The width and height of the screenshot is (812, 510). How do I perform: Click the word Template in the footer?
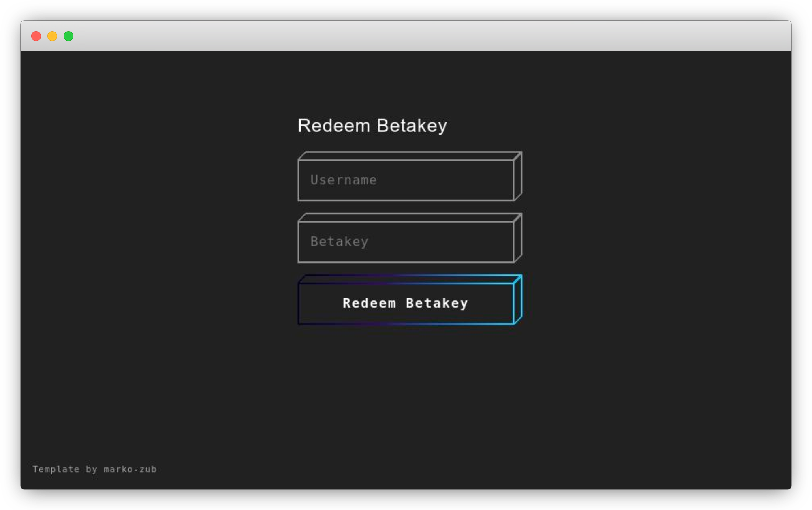[x=56, y=469]
